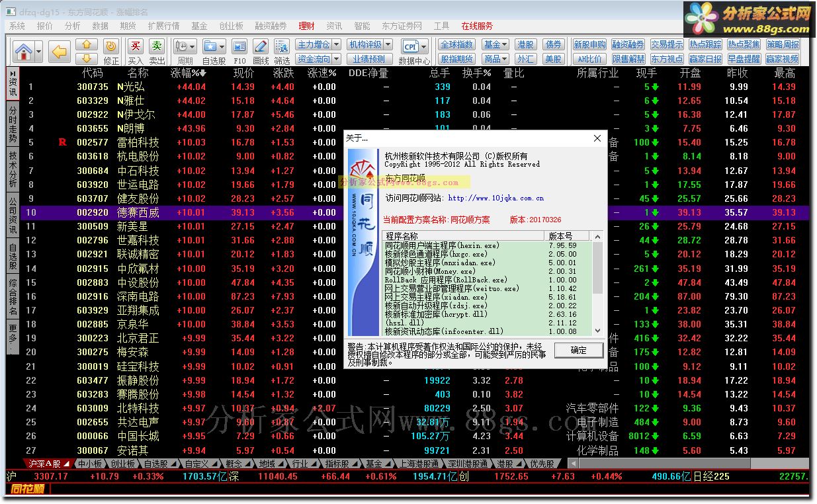
Task: Open the 工具 menu
Action: [441, 26]
